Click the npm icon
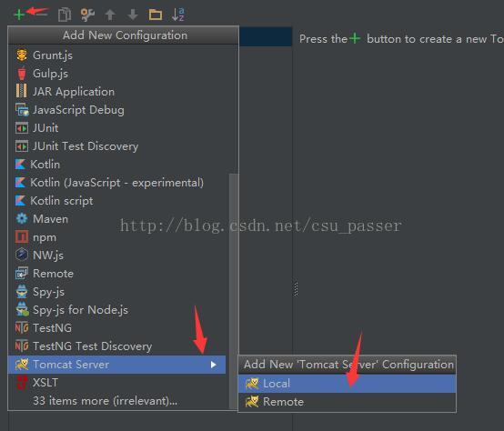504x431 pixels. 22,237
